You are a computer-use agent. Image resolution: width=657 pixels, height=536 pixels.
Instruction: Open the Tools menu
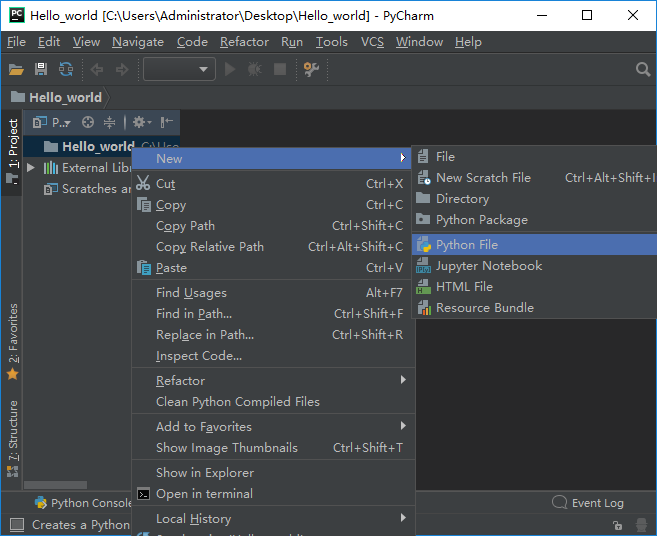click(x=332, y=42)
